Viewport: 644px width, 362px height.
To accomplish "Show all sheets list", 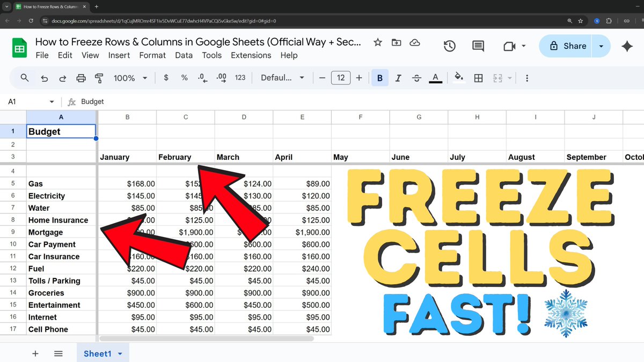I will [58, 353].
